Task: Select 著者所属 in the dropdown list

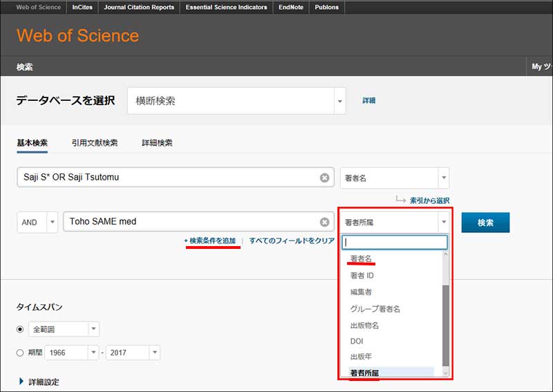Action: (x=391, y=373)
